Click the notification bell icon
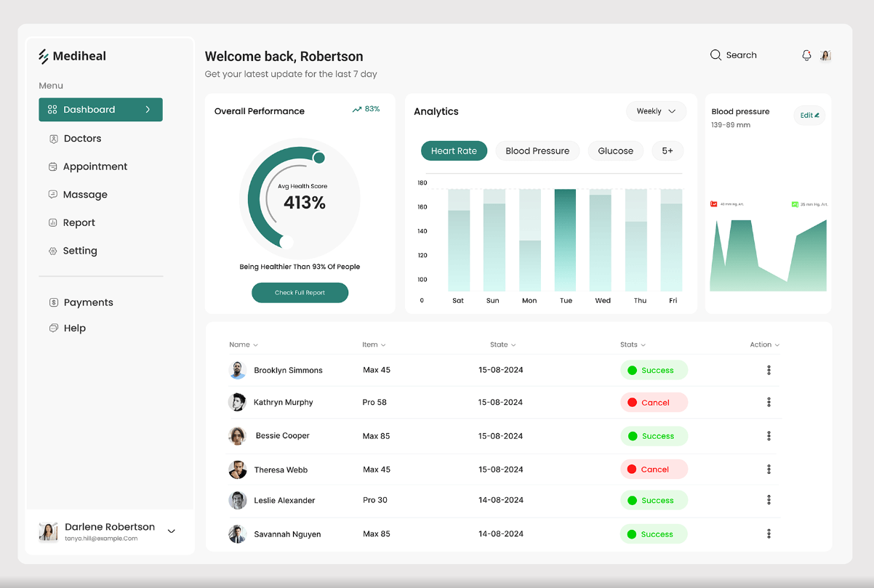This screenshot has height=588, width=874. pos(806,55)
